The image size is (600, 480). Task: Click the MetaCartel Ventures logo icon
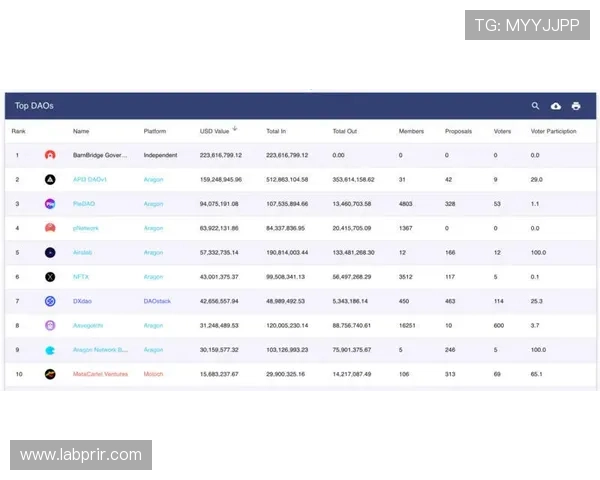pyautogui.click(x=50, y=374)
